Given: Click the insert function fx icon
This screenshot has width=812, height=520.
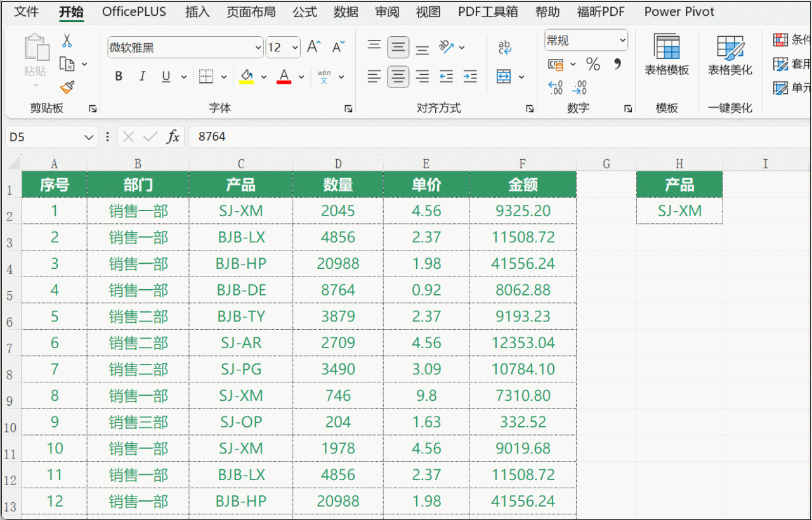Looking at the screenshot, I should 173,136.
